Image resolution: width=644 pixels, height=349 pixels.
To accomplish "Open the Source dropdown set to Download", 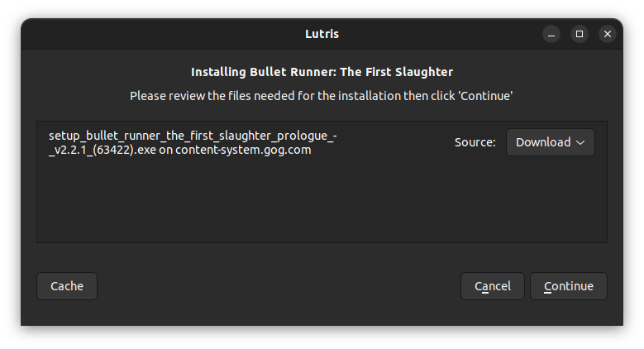I will coord(550,142).
